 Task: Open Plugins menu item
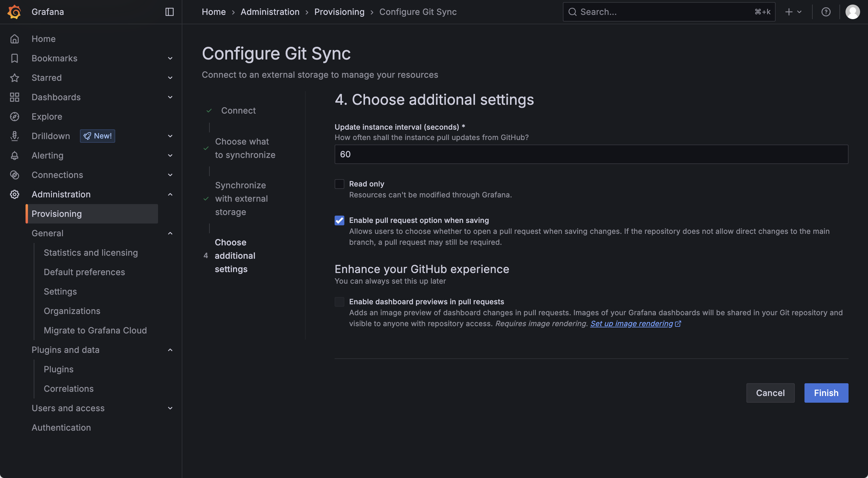59,369
